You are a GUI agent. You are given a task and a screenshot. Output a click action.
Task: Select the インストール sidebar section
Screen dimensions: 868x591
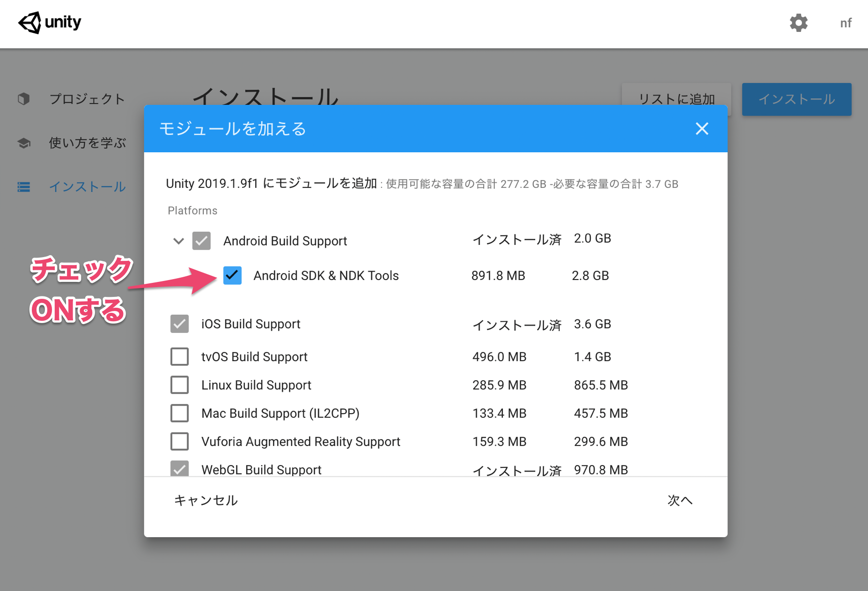pos(88,187)
